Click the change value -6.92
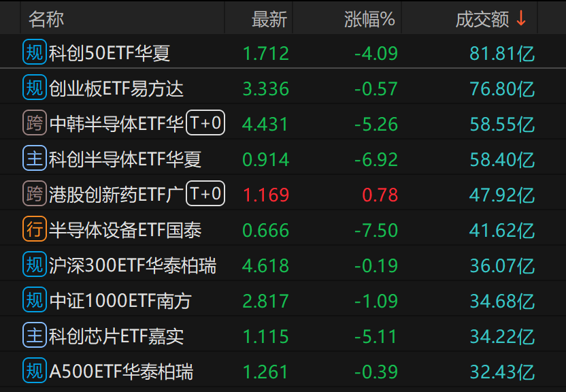 [x=376, y=159]
